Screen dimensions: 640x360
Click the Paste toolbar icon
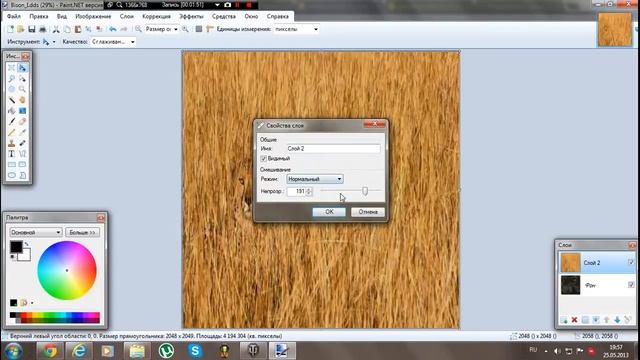tap(78, 29)
